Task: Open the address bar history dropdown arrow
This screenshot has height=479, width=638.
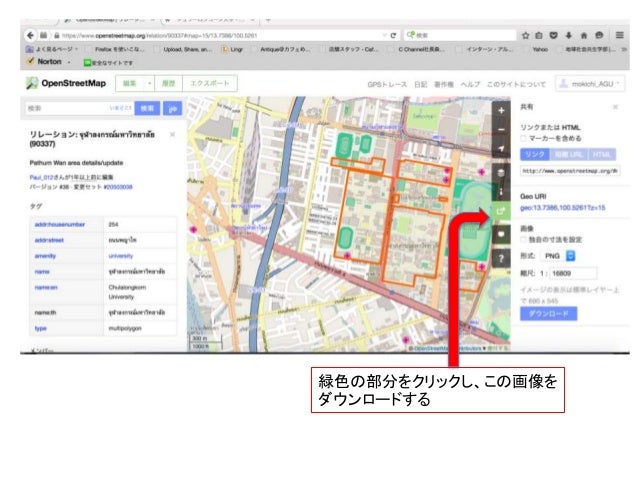Action: [384, 35]
